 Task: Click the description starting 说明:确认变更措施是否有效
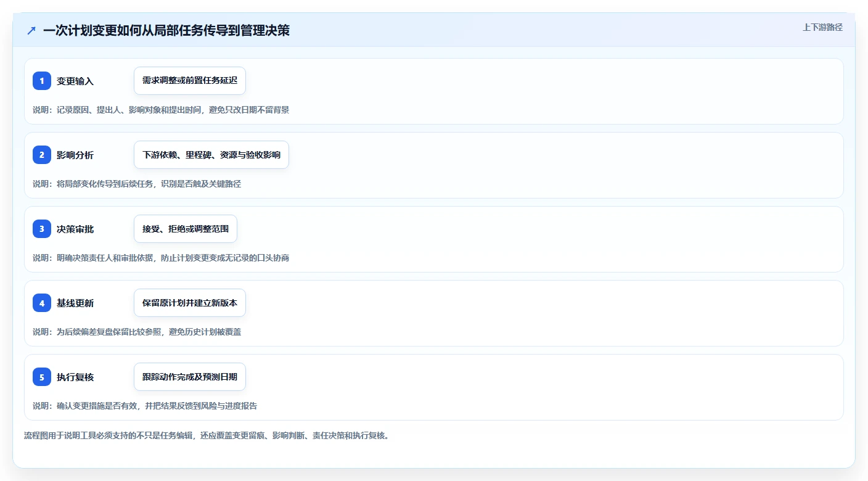click(x=145, y=406)
